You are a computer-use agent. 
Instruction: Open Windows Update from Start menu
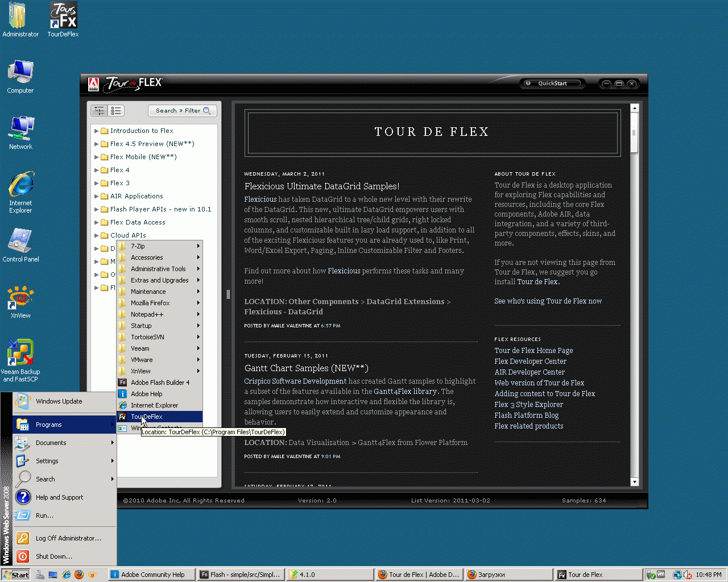coord(64,401)
